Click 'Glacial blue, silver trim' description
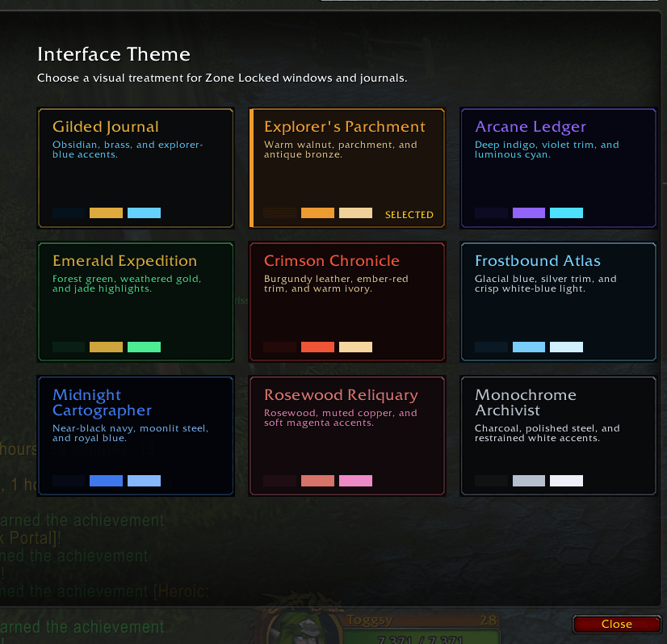 pos(545,284)
